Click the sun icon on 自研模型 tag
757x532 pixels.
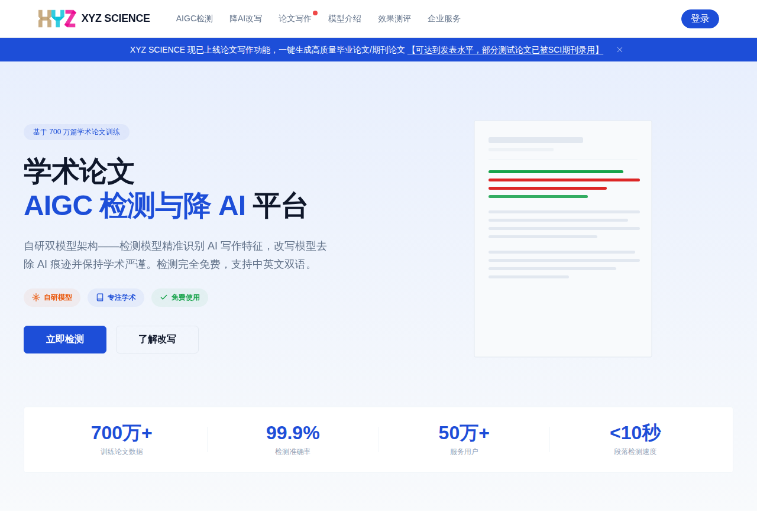point(36,297)
